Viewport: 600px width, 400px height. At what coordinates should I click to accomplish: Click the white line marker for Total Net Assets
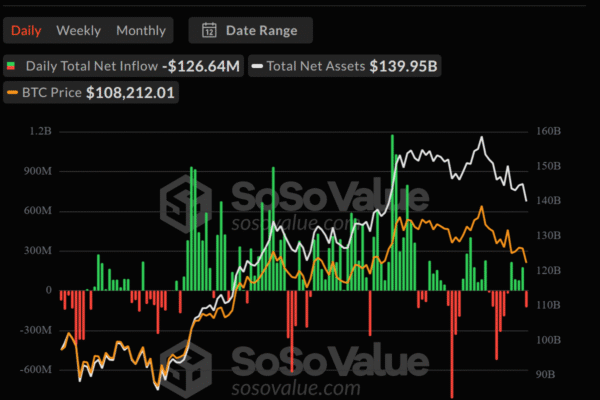click(x=257, y=67)
